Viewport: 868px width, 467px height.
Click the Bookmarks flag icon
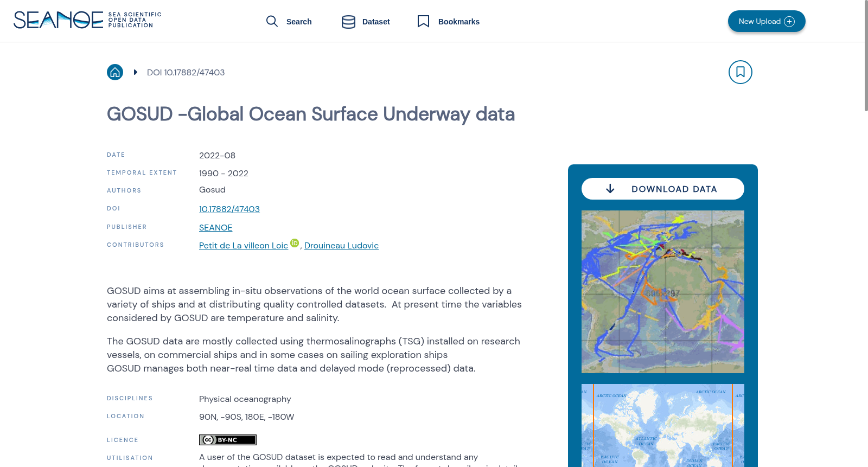(423, 21)
